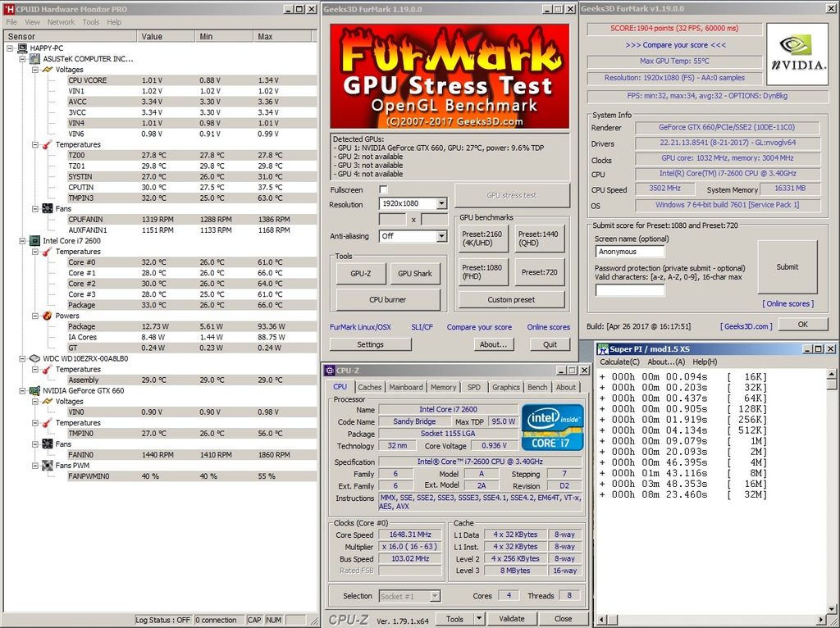Open the View menu in Hardware Monitor

pyautogui.click(x=32, y=22)
